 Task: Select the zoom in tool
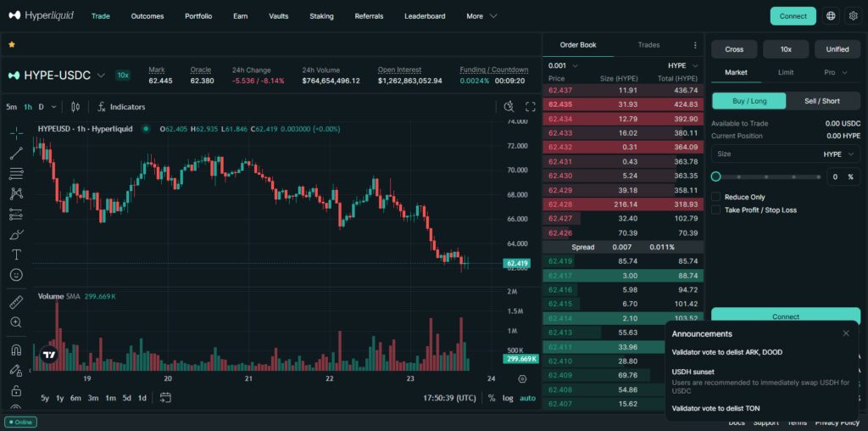click(x=17, y=322)
